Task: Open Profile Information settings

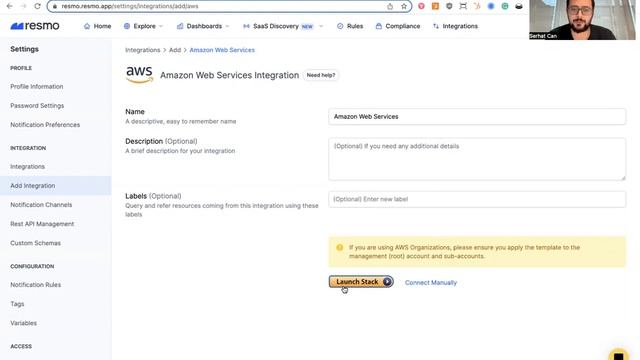Action: 37,87
